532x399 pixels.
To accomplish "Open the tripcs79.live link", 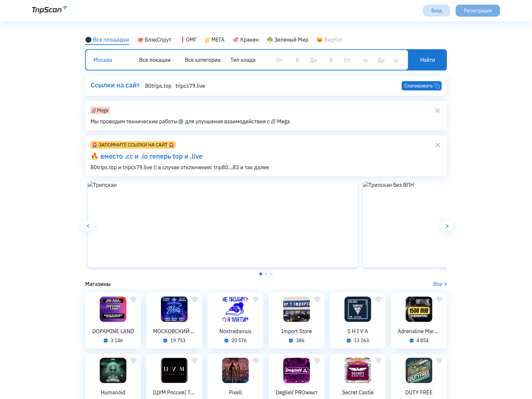I will [190, 86].
